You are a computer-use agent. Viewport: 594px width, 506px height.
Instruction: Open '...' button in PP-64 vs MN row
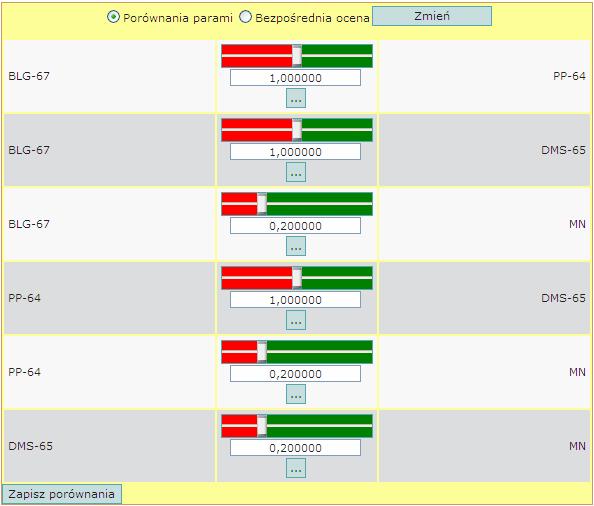pos(296,394)
